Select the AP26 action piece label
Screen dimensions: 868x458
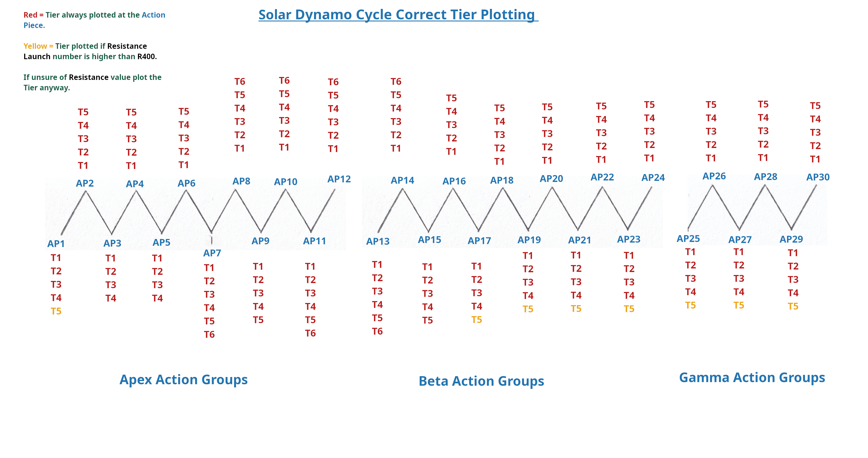pyautogui.click(x=714, y=176)
